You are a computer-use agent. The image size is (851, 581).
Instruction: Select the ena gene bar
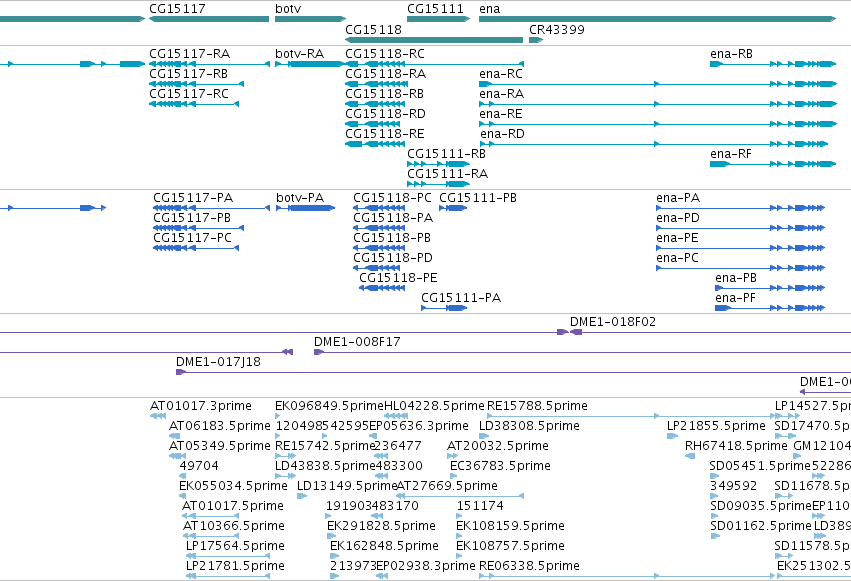click(x=658, y=19)
